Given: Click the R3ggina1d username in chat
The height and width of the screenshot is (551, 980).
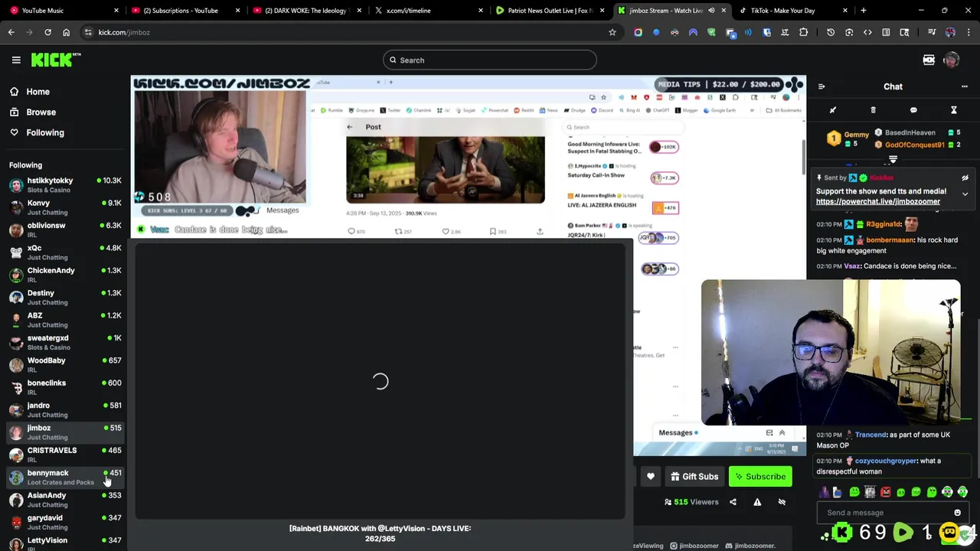Looking at the screenshot, I should [x=884, y=224].
